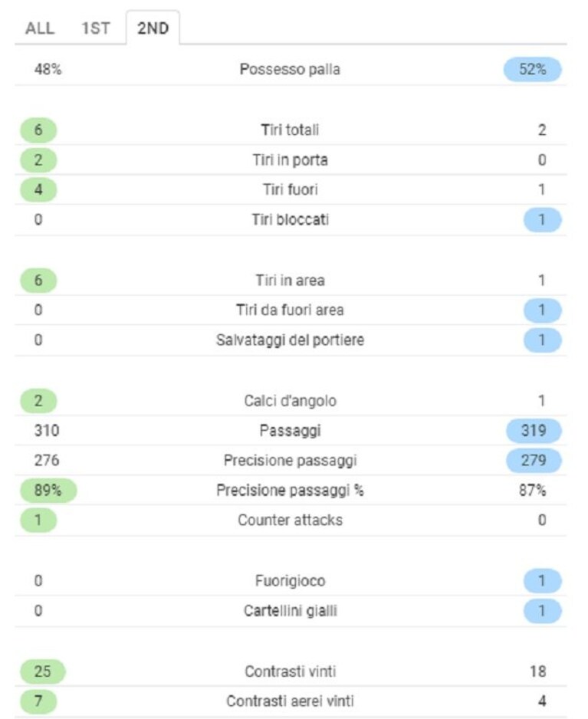Click the Possesso palla label
The width and height of the screenshot is (588, 719).
pyautogui.click(x=290, y=70)
